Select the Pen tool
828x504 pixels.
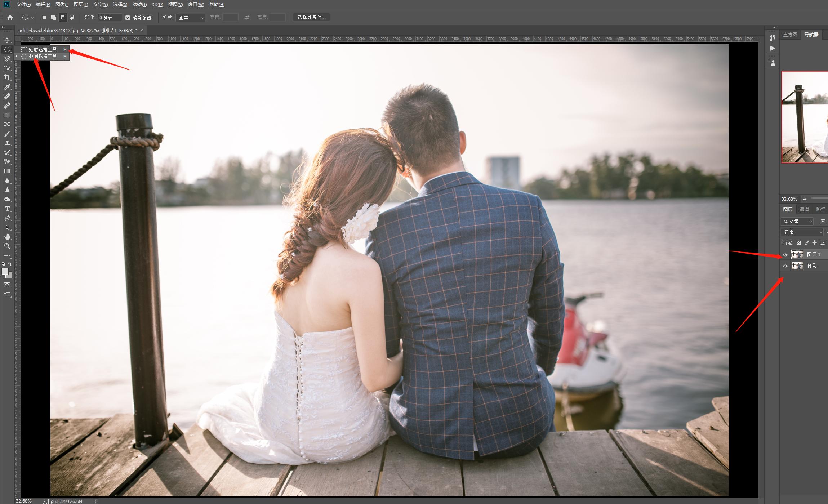[x=7, y=218]
